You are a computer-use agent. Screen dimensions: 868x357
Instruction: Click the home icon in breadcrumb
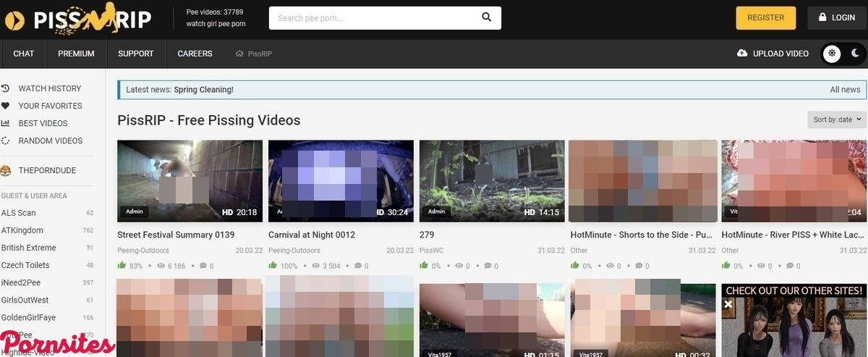[x=239, y=54]
